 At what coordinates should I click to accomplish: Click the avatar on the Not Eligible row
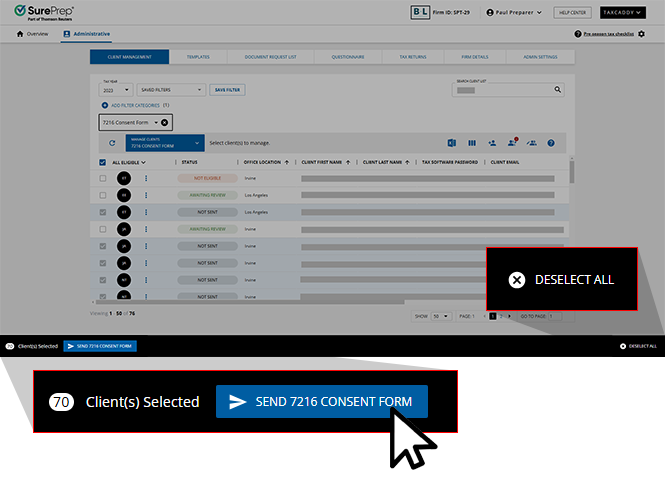pyautogui.click(x=124, y=178)
